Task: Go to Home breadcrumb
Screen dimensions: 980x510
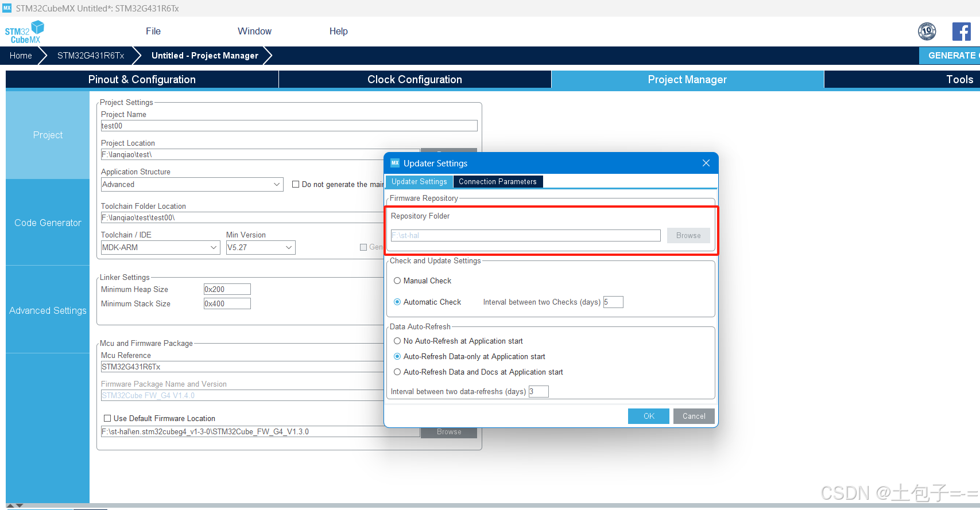Action: (x=21, y=56)
